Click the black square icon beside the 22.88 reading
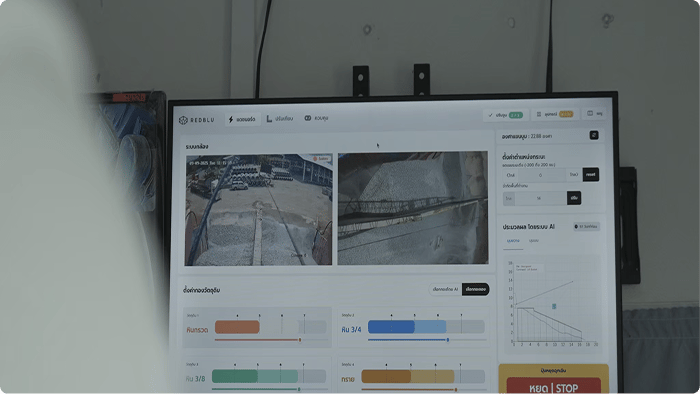This screenshot has height=394, width=700. 594,135
